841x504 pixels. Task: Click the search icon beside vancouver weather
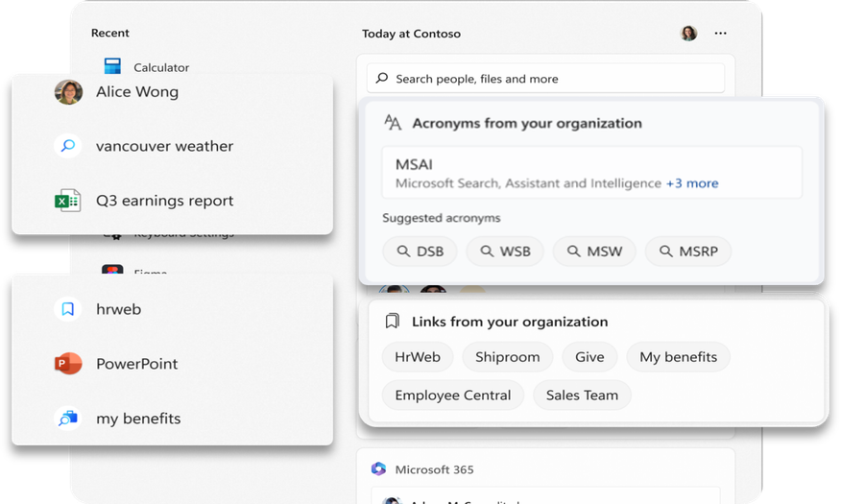[67, 146]
